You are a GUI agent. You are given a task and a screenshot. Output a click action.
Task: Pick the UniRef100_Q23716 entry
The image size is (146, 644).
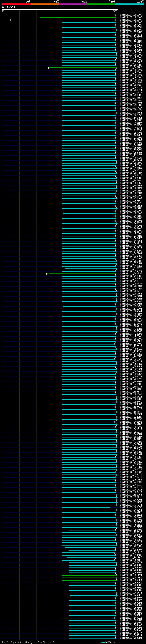coord(131,291)
